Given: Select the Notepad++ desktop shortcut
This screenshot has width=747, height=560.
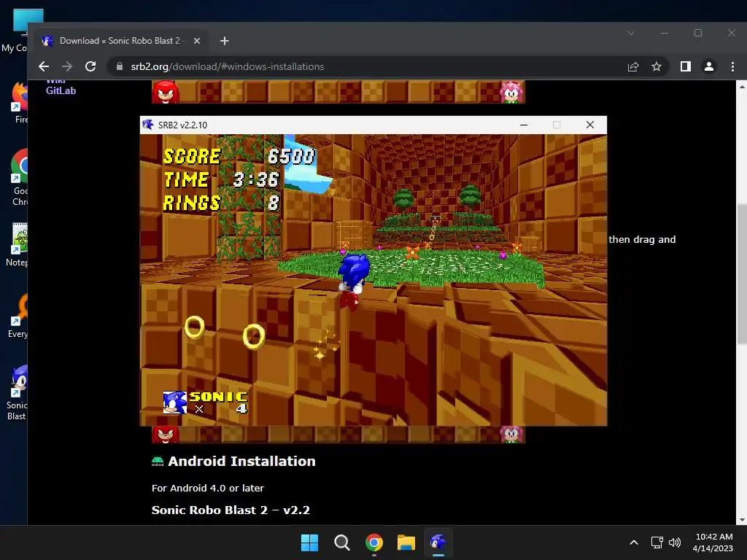Looking at the screenshot, I should click(x=19, y=244).
